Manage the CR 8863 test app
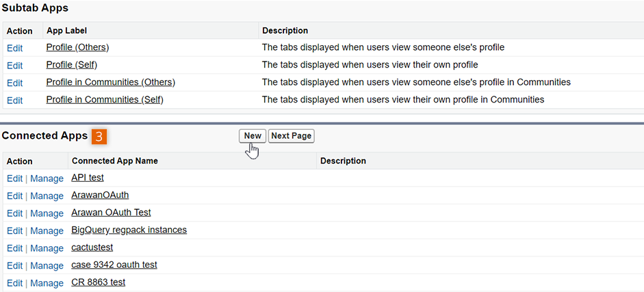The image size is (644, 292). pyautogui.click(x=47, y=283)
